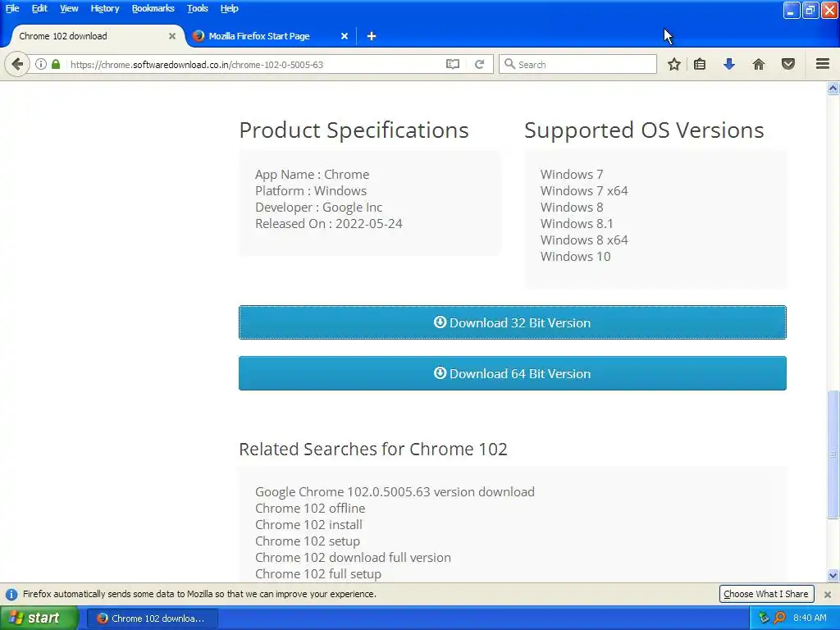Click Download 32 Bit Version button

[513, 322]
